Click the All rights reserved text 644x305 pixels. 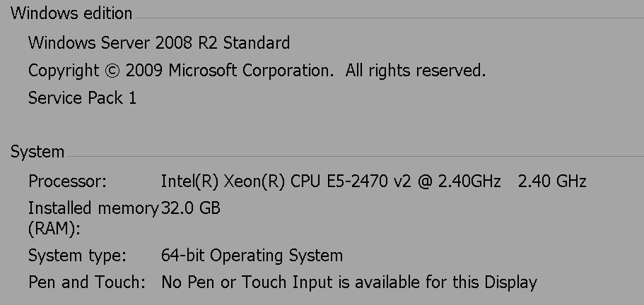pyautogui.click(x=415, y=71)
